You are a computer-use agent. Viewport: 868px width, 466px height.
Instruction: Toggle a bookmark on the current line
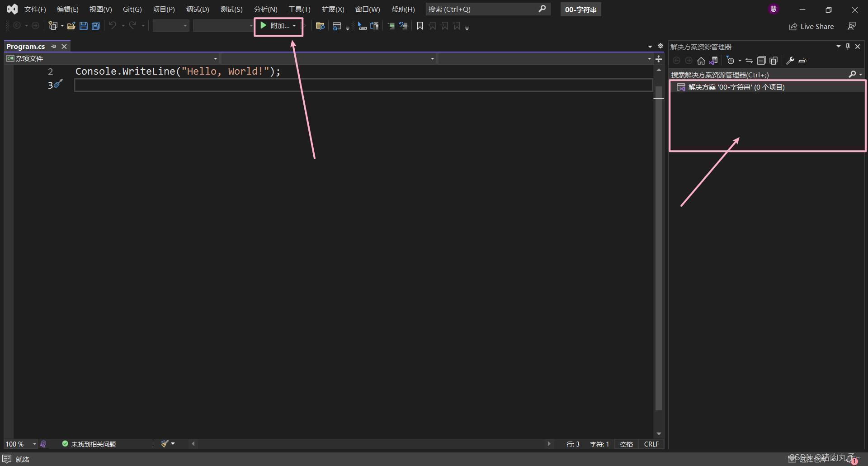click(x=420, y=26)
